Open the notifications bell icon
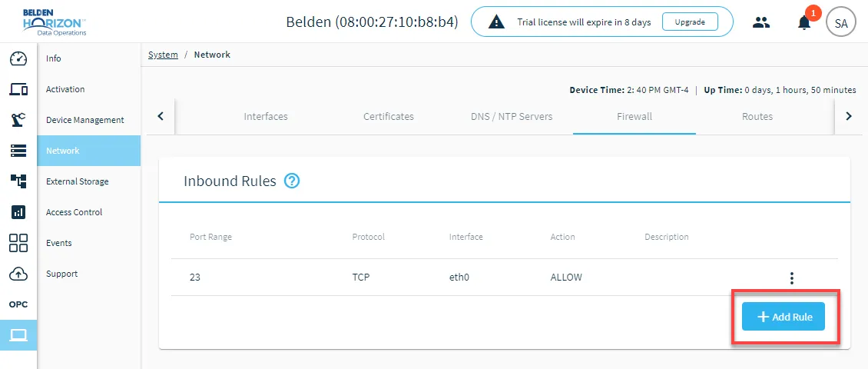Image resolution: width=868 pixels, height=369 pixels. 803,23
